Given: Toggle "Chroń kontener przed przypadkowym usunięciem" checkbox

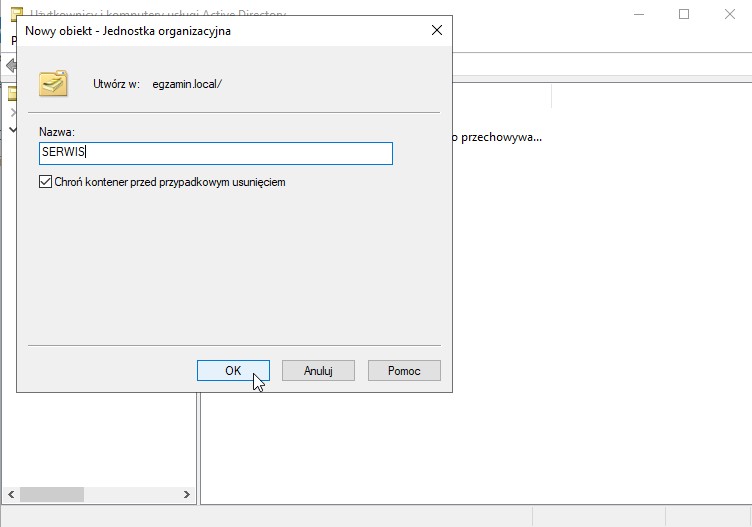Looking at the screenshot, I should pyautogui.click(x=45, y=182).
